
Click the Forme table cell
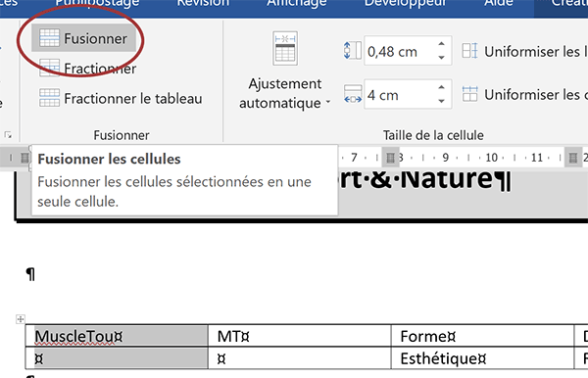point(482,336)
